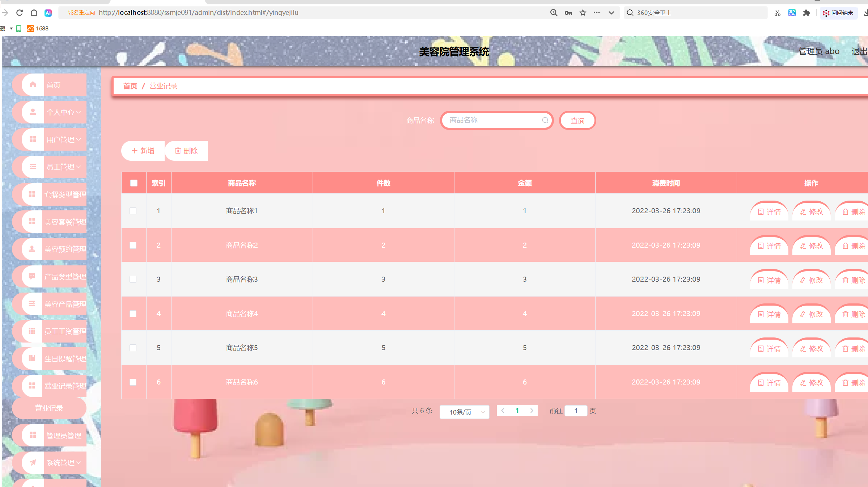
Task: Click the browser home page icon
Action: tap(34, 13)
